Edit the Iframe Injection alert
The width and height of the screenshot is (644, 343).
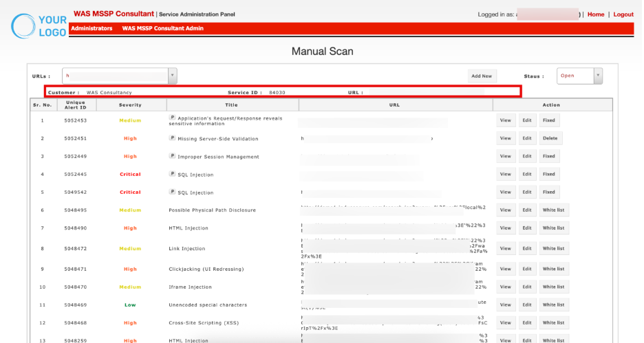(527, 287)
